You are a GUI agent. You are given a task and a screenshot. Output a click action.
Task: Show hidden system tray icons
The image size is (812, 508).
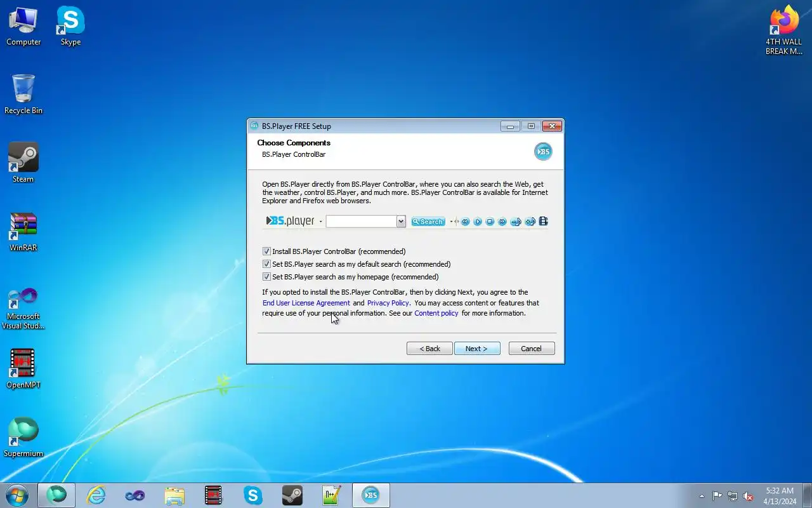pyautogui.click(x=702, y=496)
